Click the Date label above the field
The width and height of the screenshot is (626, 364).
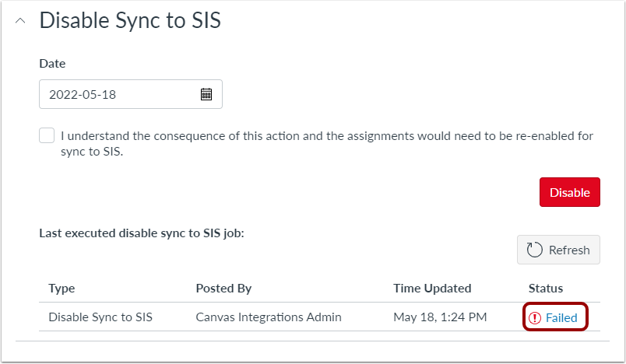click(52, 64)
